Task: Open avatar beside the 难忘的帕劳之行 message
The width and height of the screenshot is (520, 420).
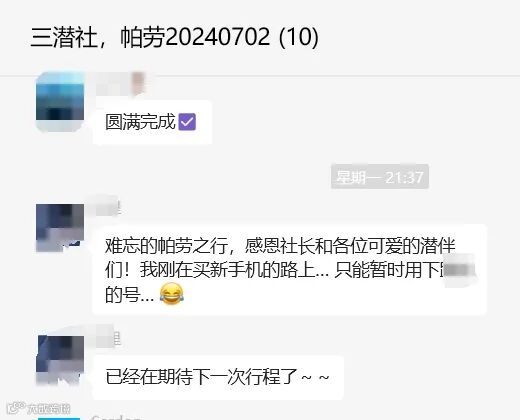Action: tap(60, 228)
